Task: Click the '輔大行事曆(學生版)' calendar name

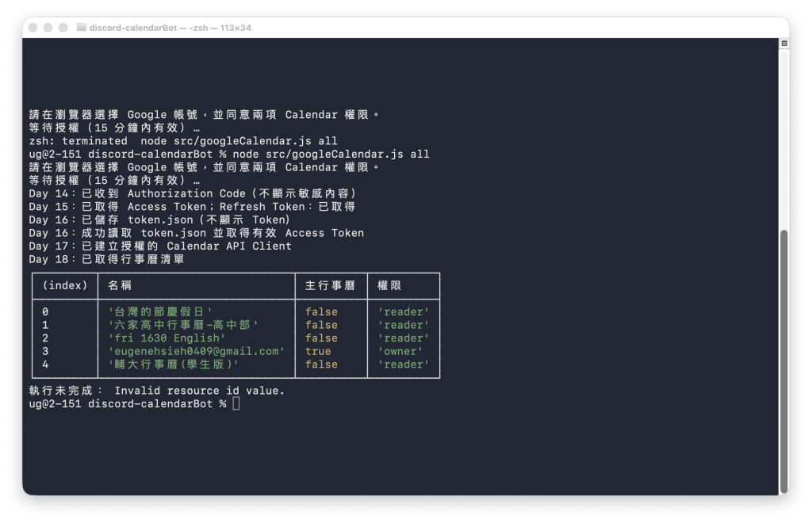Action: click(174, 365)
